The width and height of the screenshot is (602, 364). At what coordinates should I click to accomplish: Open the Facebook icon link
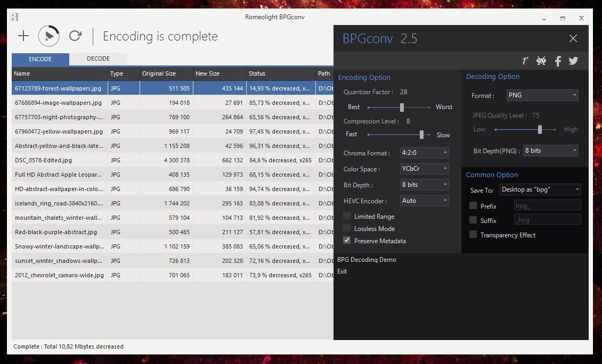(x=558, y=61)
